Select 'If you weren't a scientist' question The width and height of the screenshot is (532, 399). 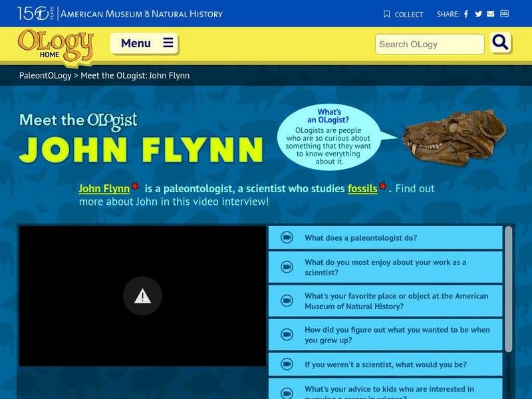click(386, 364)
